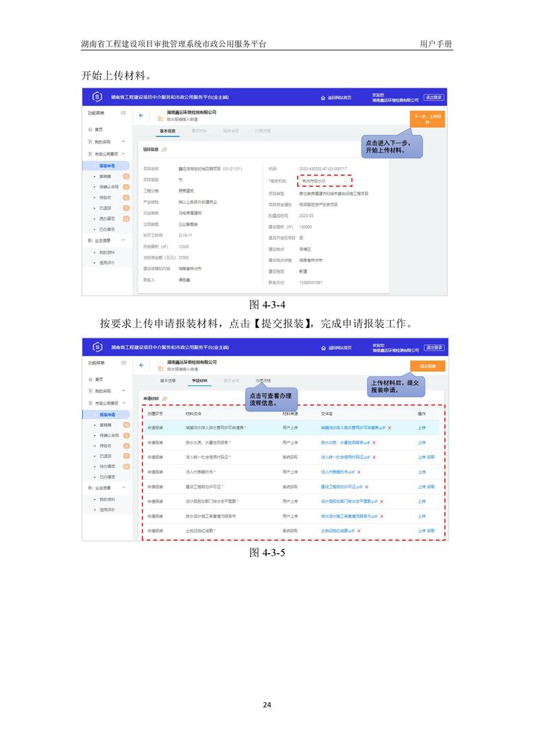The height and width of the screenshot is (756, 534).
Task: Click the platform logo in figure 4-3-4 header
Action: (98, 97)
